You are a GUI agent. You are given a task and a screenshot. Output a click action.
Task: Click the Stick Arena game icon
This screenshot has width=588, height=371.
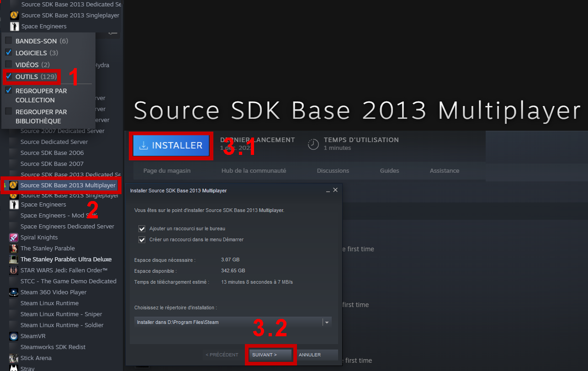click(x=14, y=358)
